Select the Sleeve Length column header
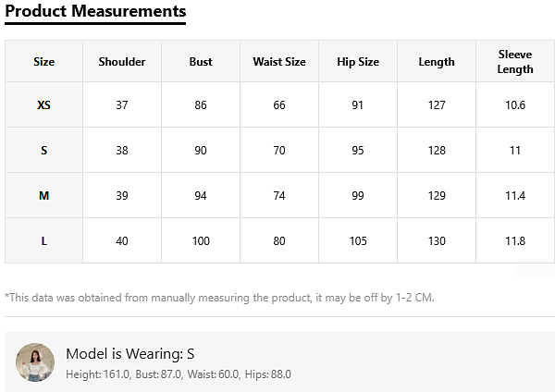 (x=515, y=62)
